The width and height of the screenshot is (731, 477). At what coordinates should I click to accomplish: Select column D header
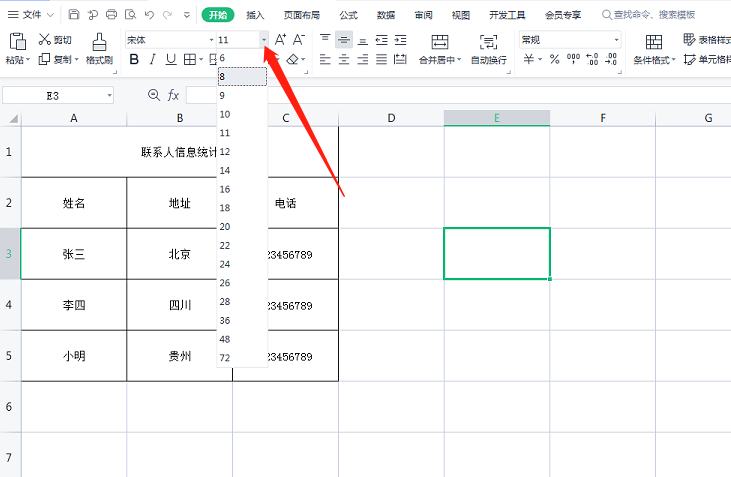coord(391,118)
